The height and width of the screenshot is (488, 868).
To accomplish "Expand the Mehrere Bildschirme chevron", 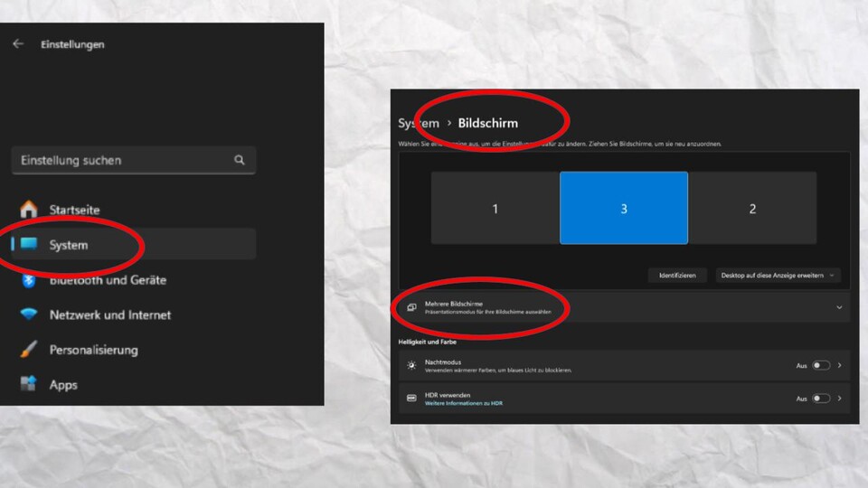I will point(839,307).
